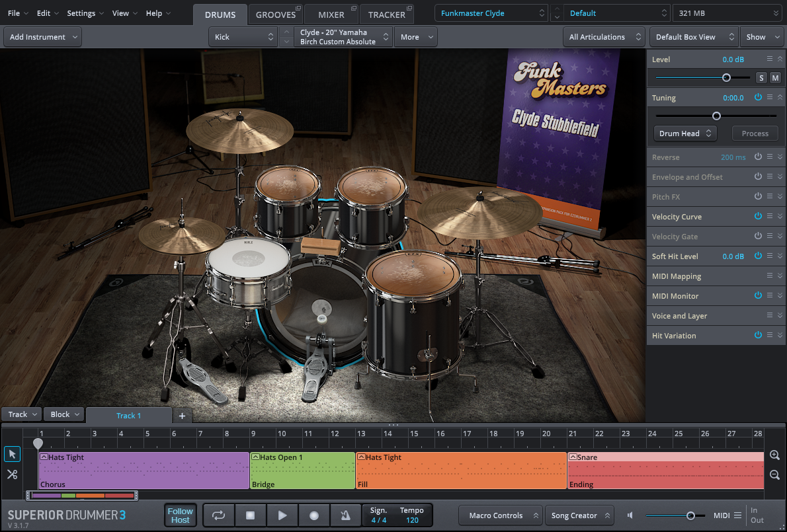This screenshot has width=787, height=532.
Task: Open the Add Instrument dropdown
Action: click(43, 37)
